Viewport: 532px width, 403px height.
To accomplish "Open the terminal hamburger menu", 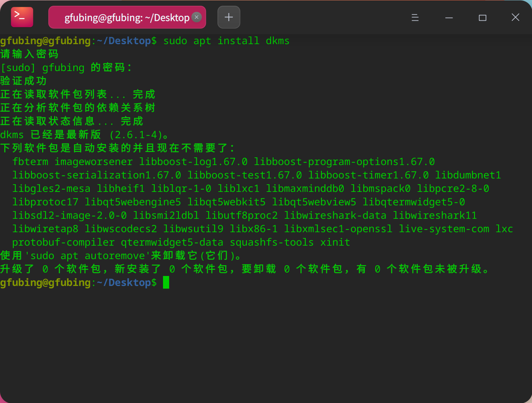I will (x=415, y=17).
